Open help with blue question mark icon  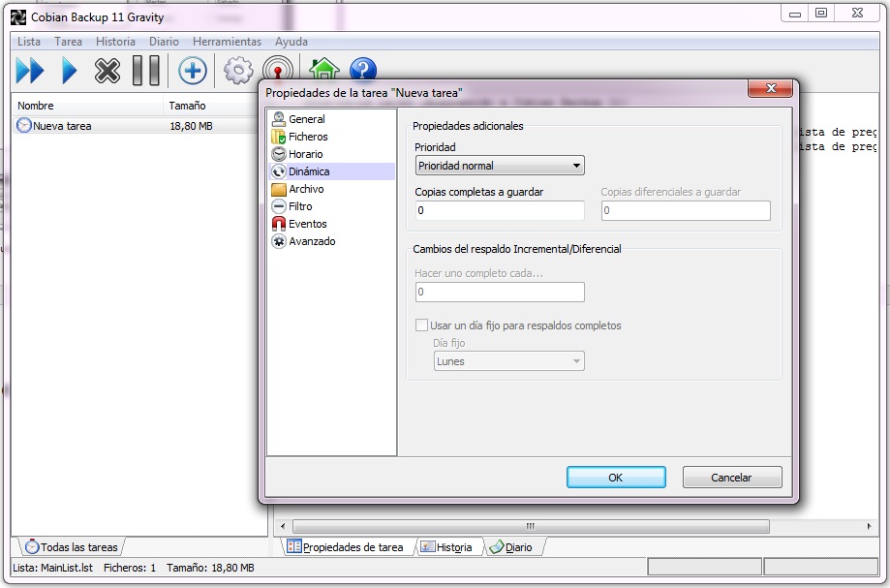tap(363, 69)
